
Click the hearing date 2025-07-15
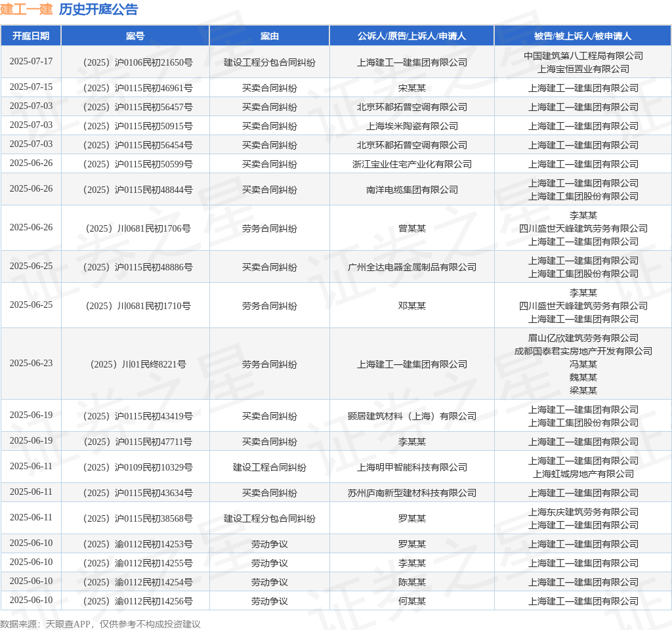(x=31, y=87)
